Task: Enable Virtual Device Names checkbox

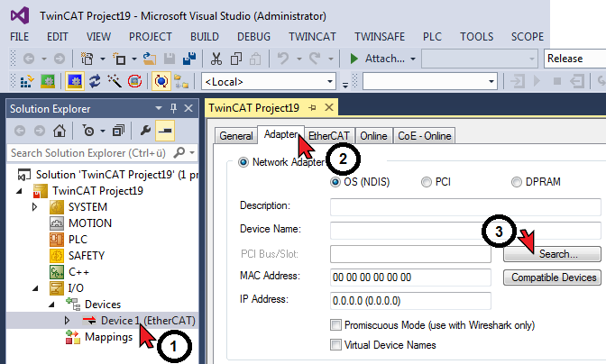Action: pos(335,344)
